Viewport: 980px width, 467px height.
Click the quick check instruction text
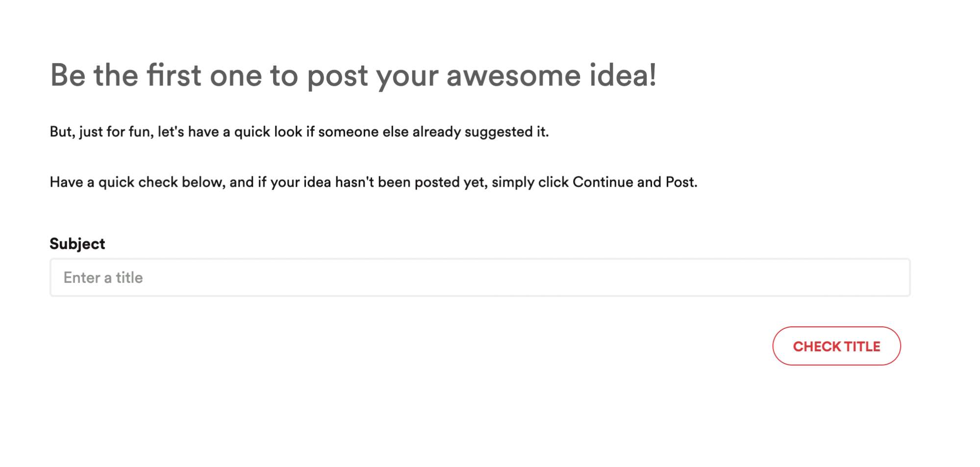point(374,182)
